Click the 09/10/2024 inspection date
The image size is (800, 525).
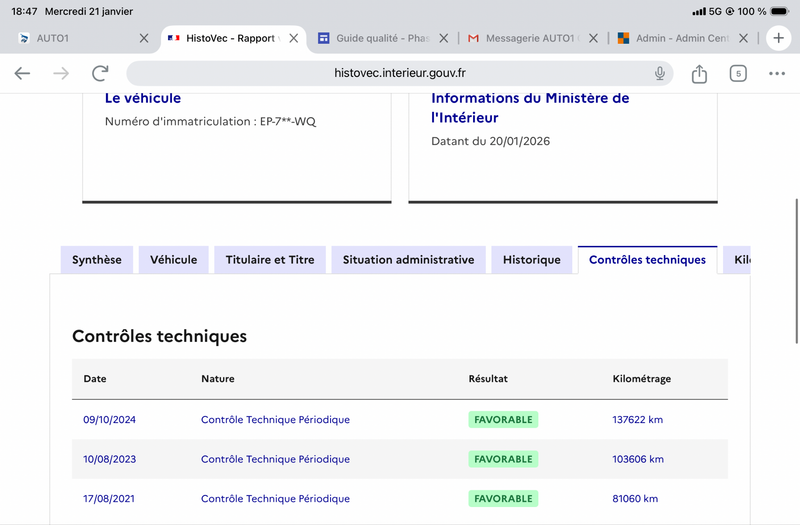click(x=109, y=420)
